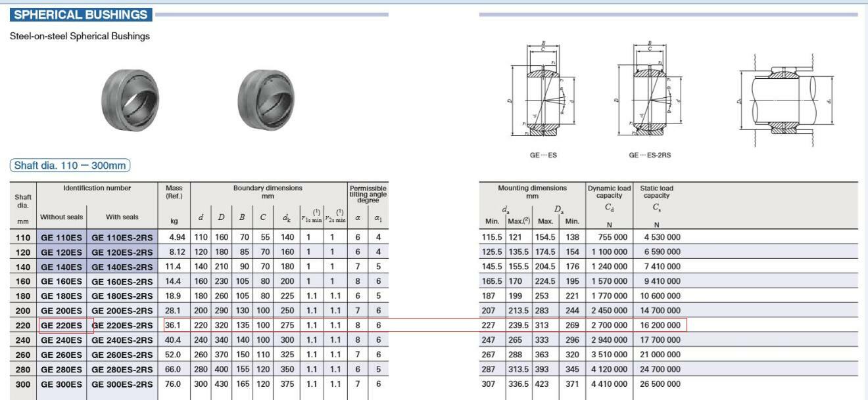Click the static load value 10 600 000
This screenshot has width=868, height=400.
click(660, 296)
